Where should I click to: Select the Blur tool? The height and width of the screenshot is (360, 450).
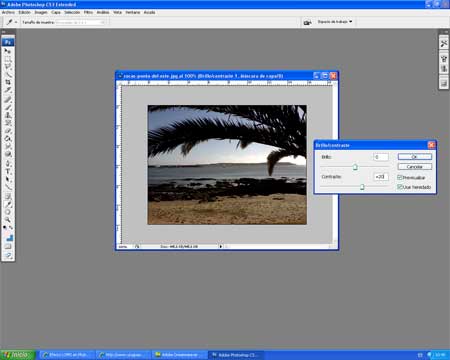(x=8, y=146)
